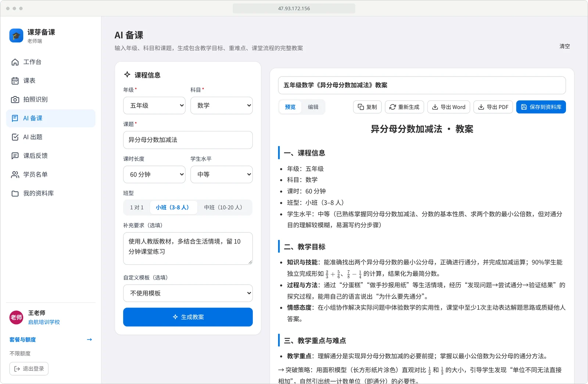
Task: Open the 科目 dropdown showing 数学
Action: pyautogui.click(x=222, y=106)
